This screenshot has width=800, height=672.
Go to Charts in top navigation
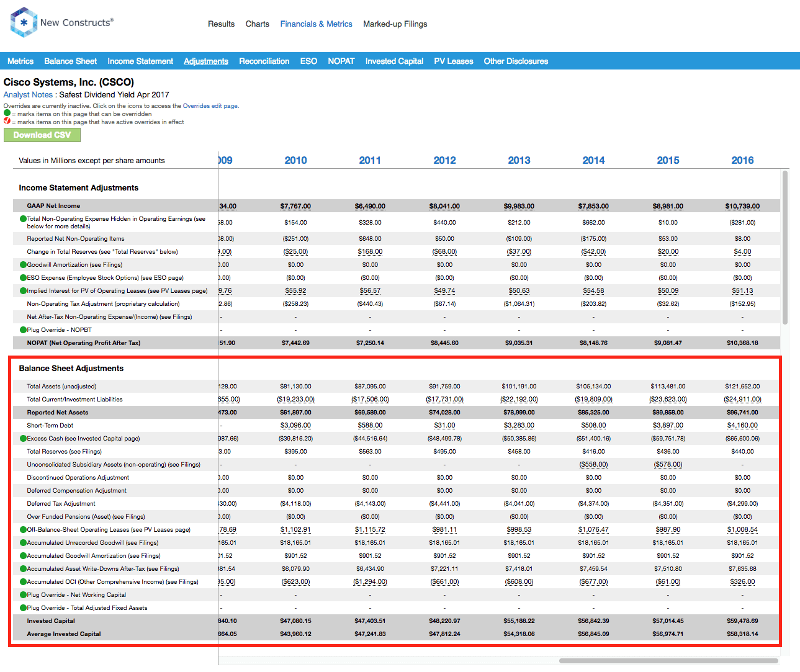(x=257, y=24)
